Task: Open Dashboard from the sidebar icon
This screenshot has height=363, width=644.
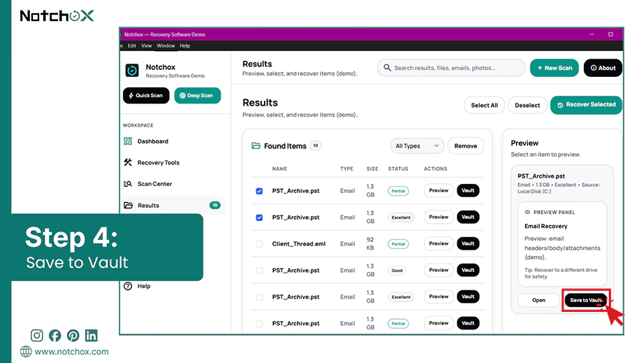Action: coord(128,141)
